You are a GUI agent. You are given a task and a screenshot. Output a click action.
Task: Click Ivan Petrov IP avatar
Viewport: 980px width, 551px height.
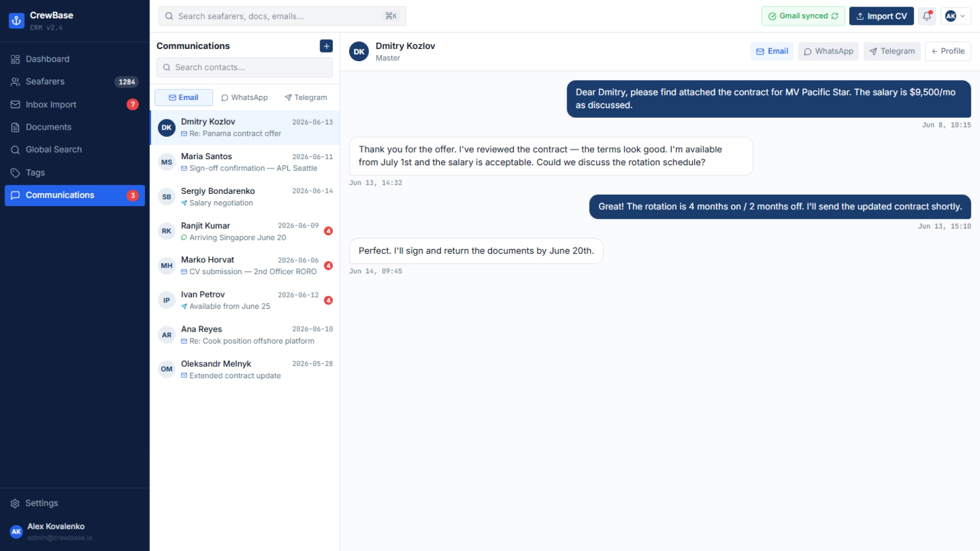point(166,300)
